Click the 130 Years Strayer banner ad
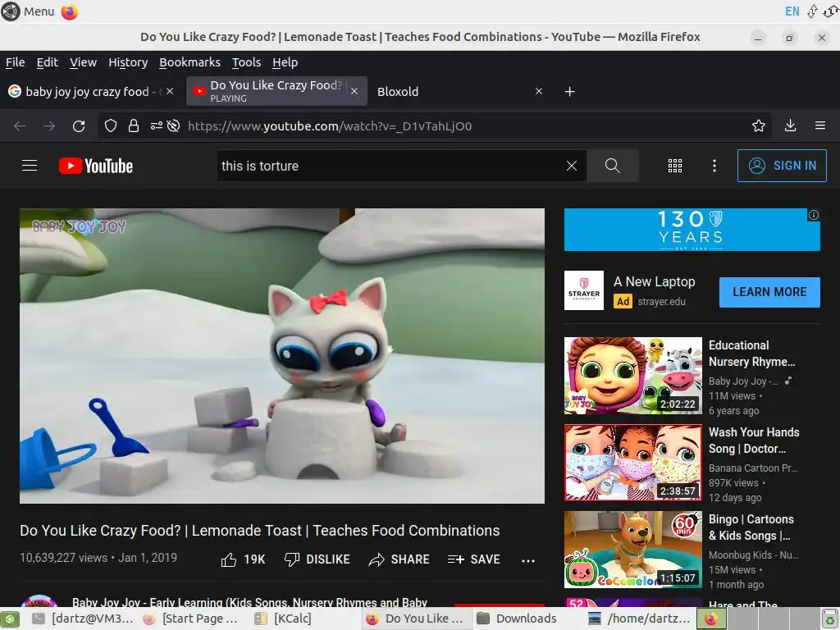 pos(692,230)
